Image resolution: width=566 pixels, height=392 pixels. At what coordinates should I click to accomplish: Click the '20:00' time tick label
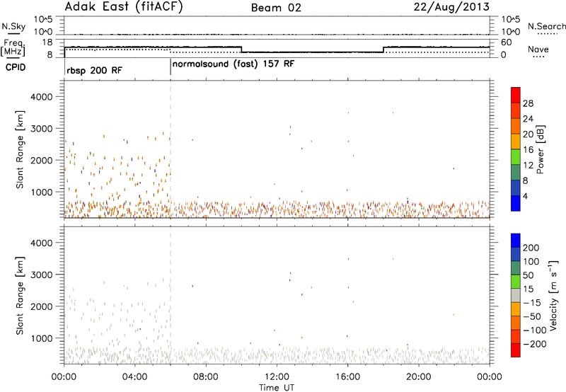click(419, 377)
